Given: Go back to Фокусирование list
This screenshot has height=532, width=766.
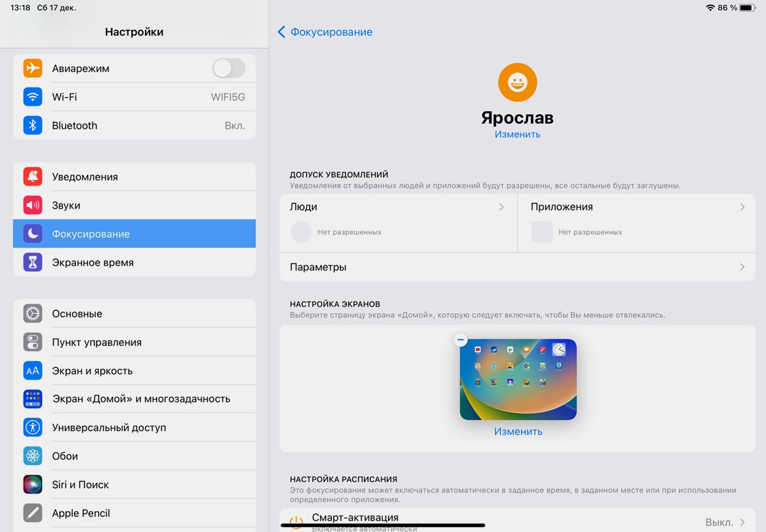Looking at the screenshot, I should pyautogui.click(x=325, y=32).
